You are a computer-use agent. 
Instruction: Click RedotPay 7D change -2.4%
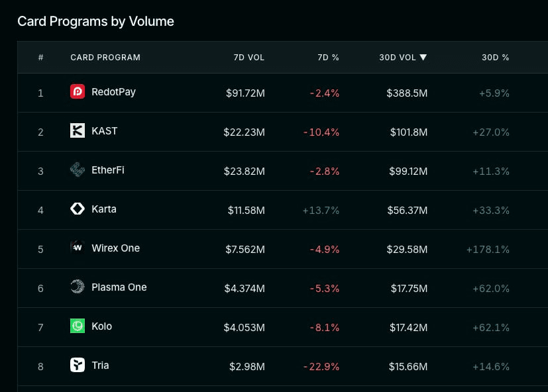(x=325, y=93)
